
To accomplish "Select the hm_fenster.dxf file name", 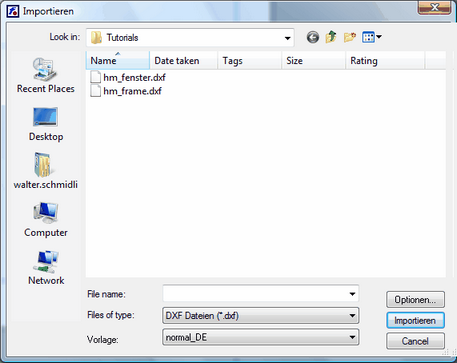I will coord(134,77).
